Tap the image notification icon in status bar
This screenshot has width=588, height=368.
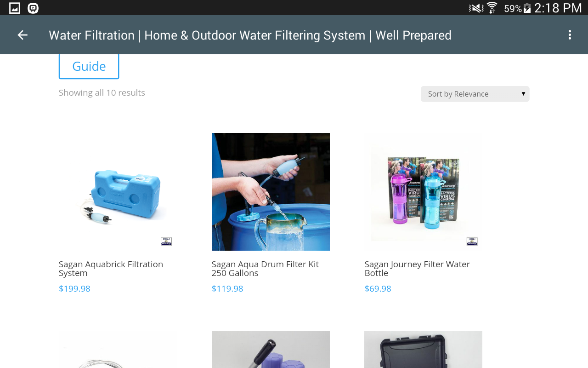(15, 8)
